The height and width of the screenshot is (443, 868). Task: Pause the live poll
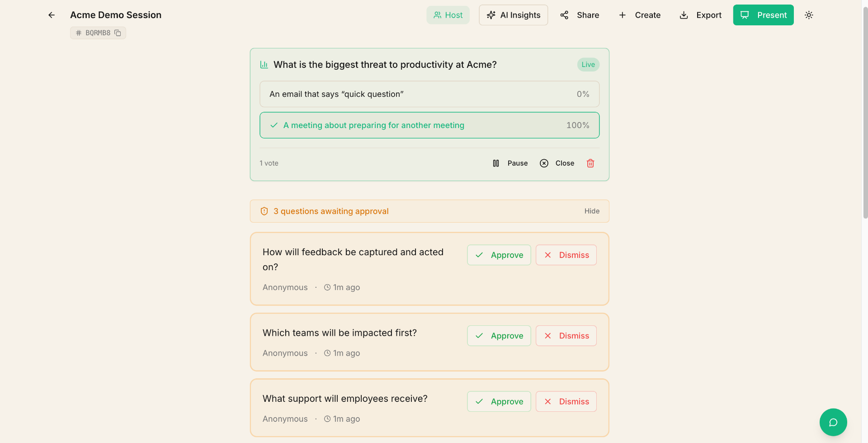(510, 163)
